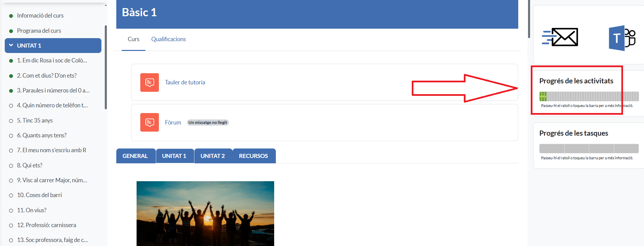Image resolution: width=644 pixels, height=246 pixels.
Task: Click the activities progress bar
Action: [589, 97]
